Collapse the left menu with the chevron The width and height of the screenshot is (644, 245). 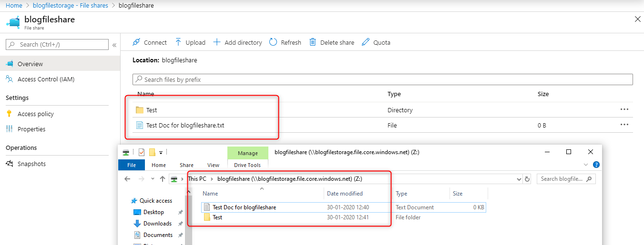[114, 45]
